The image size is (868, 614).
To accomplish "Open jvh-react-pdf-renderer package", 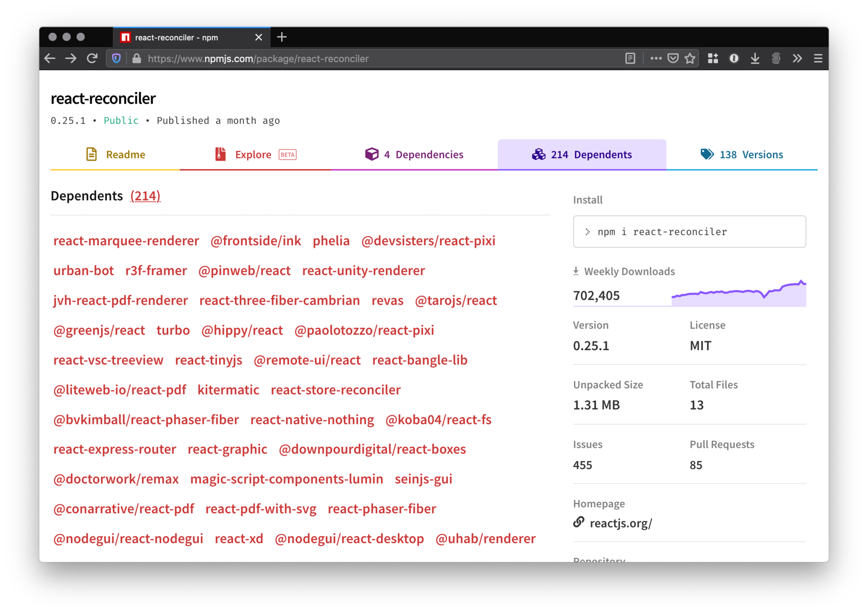I will click(120, 300).
